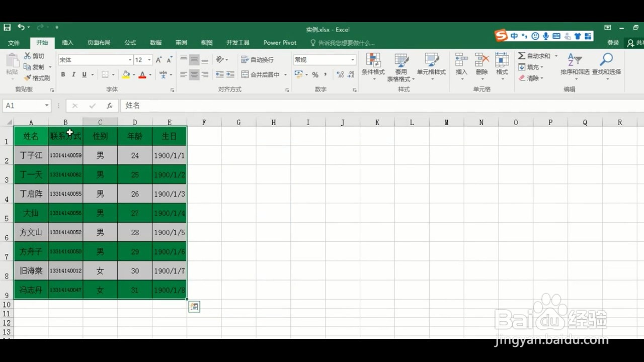Click the Tell me (告诉我您想要做什么) box
Screen dimensions: 644x362
coord(343,43)
